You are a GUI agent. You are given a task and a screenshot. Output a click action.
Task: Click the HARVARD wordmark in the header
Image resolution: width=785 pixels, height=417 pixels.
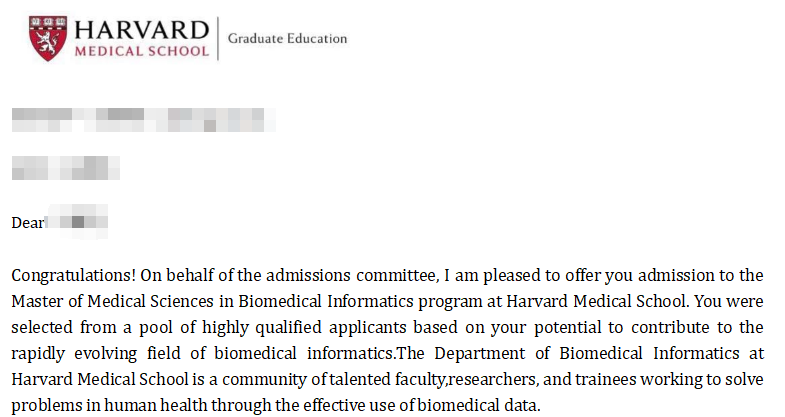click(x=143, y=30)
